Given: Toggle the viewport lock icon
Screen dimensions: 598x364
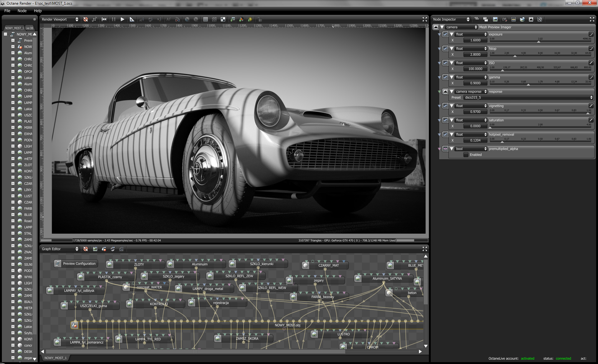Looking at the screenshot, I should 259,19.
